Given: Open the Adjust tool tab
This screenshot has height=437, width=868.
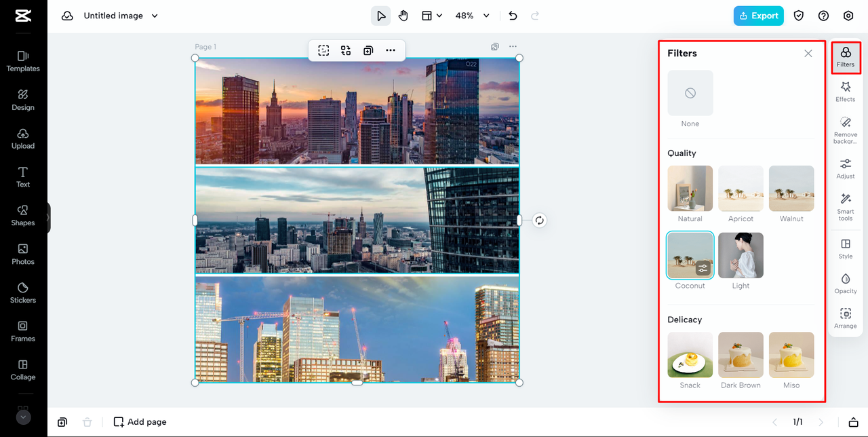Looking at the screenshot, I should click(x=846, y=169).
